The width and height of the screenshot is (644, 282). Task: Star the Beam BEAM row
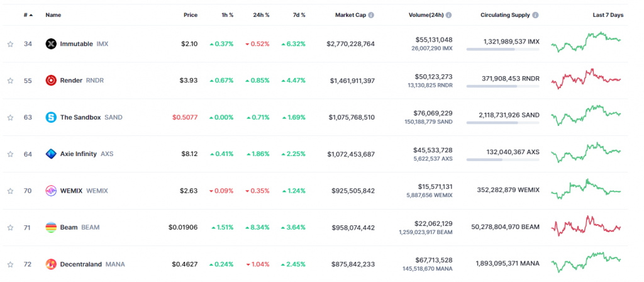click(x=10, y=227)
